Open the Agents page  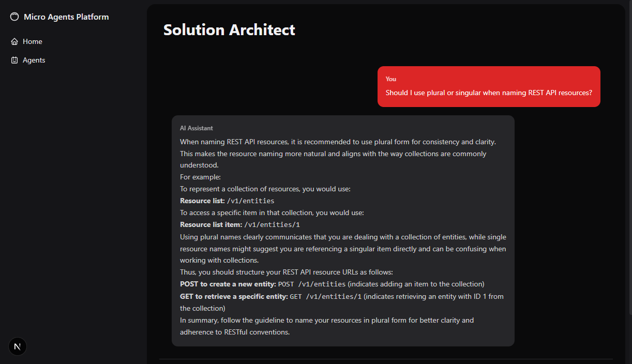click(34, 60)
